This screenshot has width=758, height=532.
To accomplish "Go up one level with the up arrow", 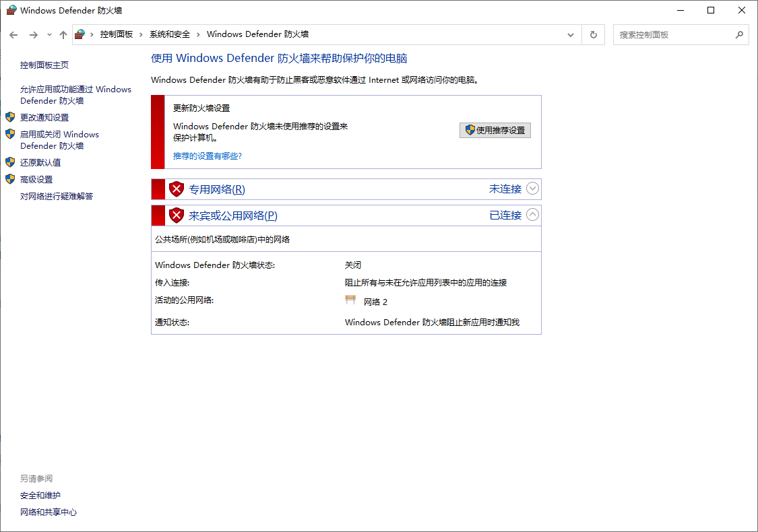I will pos(63,35).
